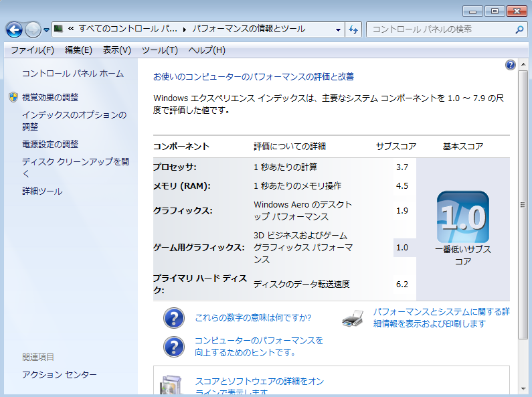Open アクション センター link
The width and height of the screenshot is (532, 397).
(x=60, y=375)
